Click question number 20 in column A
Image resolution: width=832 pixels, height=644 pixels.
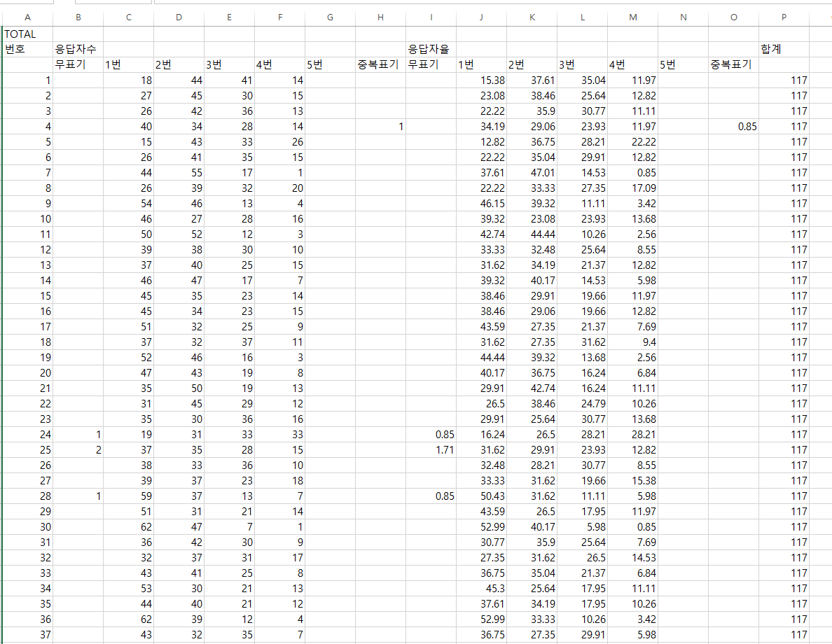click(x=27, y=373)
